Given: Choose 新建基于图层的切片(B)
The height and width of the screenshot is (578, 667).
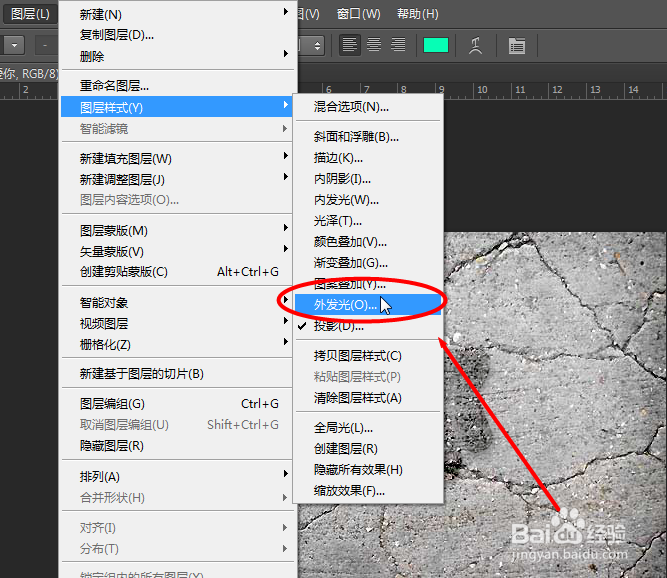Looking at the screenshot, I should click(x=177, y=374).
